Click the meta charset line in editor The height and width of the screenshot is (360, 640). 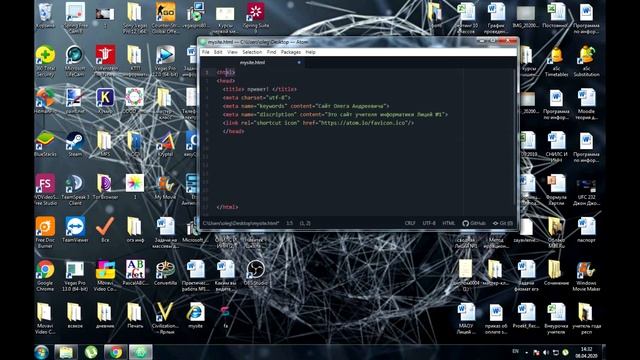click(x=257, y=98)
